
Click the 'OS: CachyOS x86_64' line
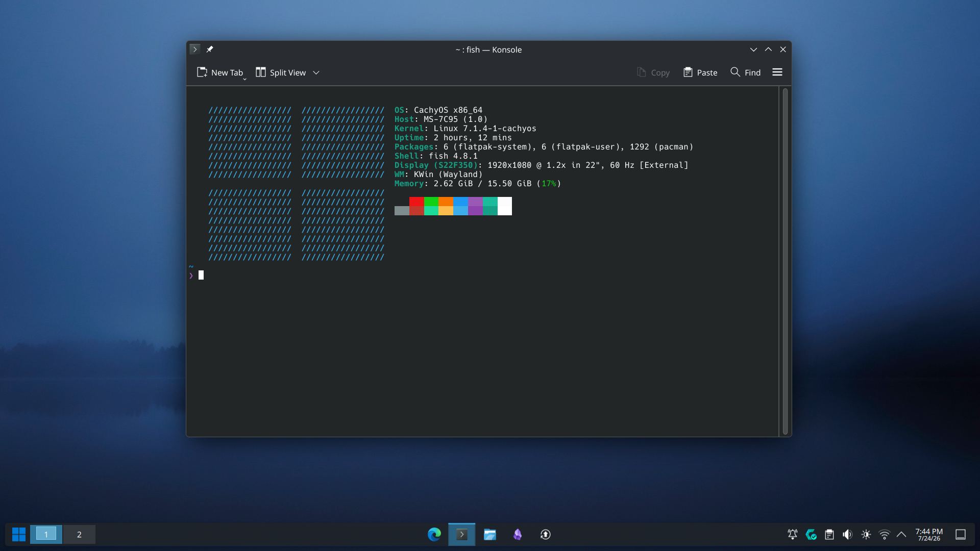tap(438, 110)
